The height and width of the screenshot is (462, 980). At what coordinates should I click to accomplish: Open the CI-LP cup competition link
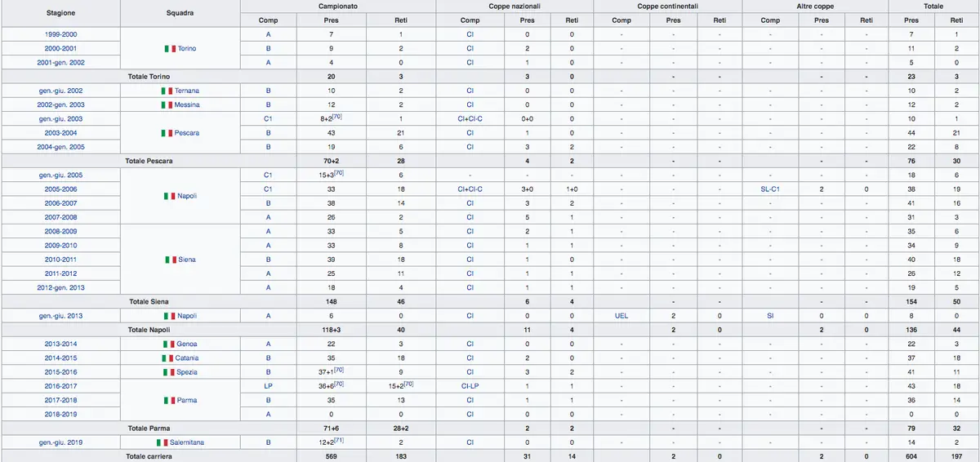pyautogui.click(x=470, y=386)
